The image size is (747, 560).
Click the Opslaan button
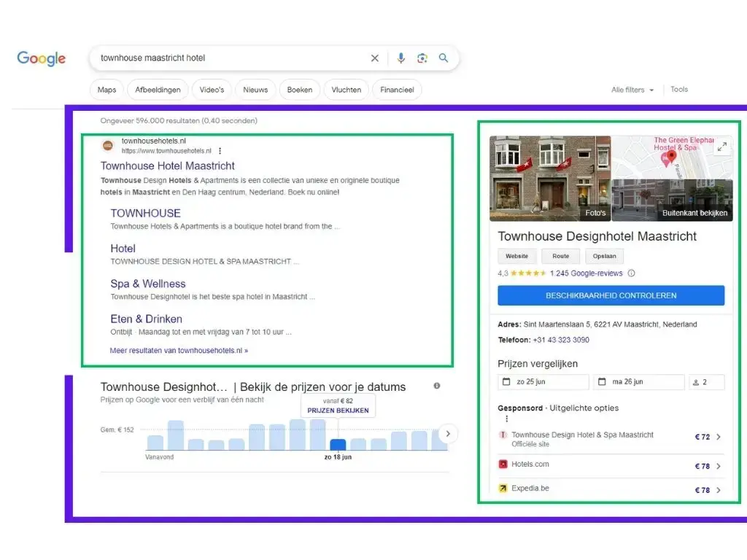click(x=604, y=256)
